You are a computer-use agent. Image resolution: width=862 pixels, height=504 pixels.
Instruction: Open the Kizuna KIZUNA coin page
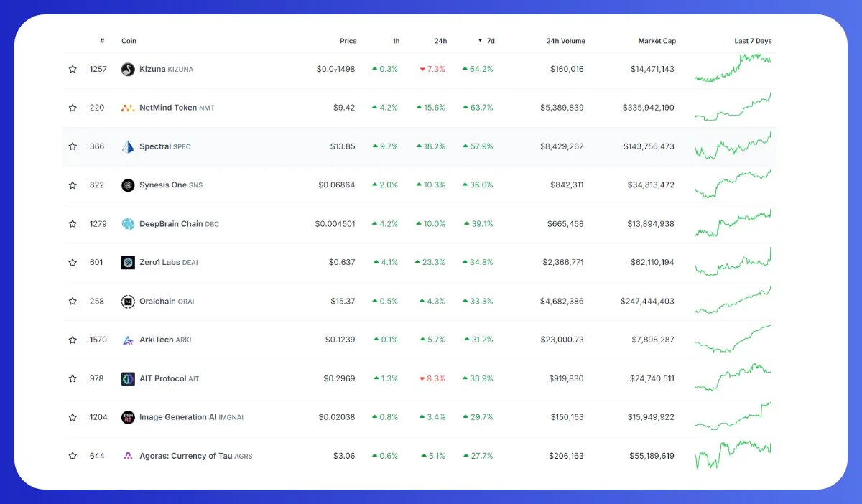(x=166, y=70)
